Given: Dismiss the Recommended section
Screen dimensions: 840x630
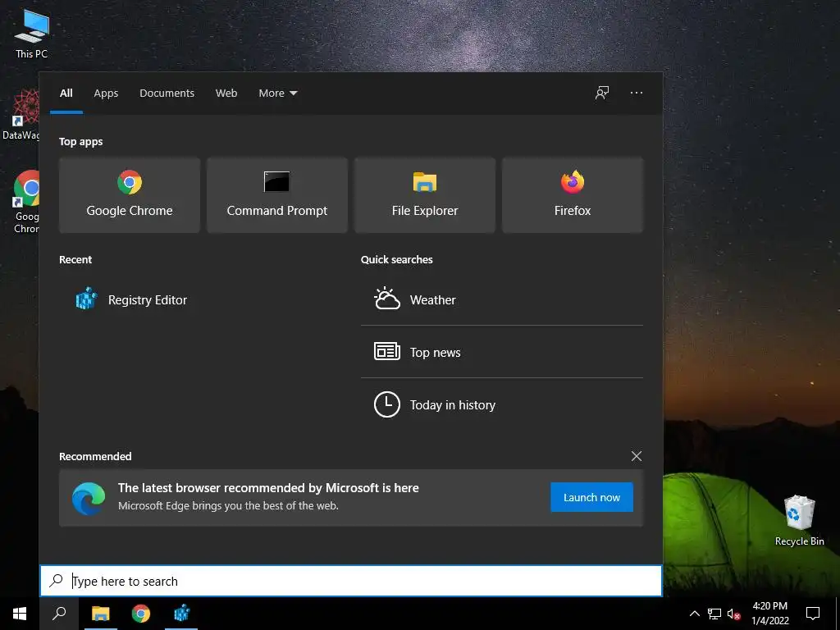Looking at the screenshot, I should [x=637, y=456].
